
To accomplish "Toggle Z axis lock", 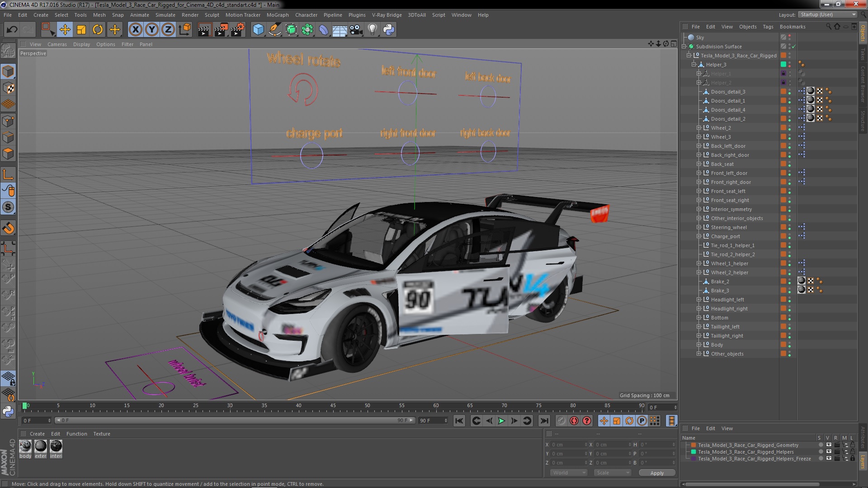I will pyautogui.click(x=168, y=30).
